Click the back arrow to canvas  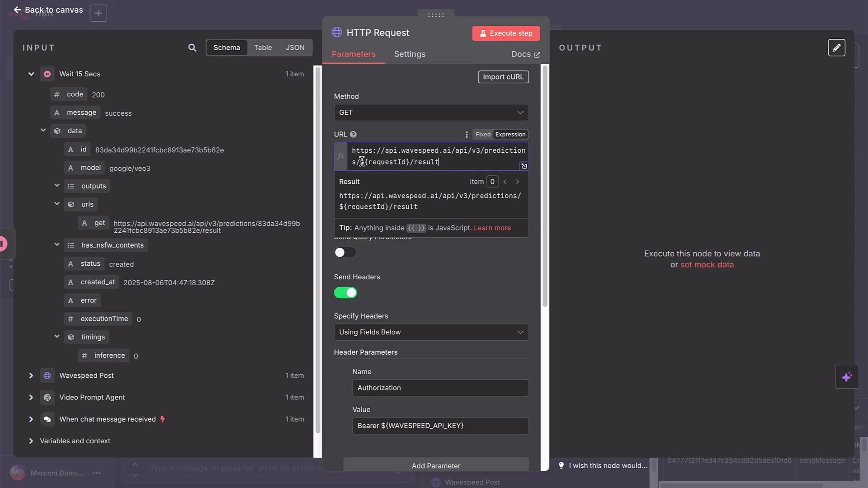pos(17,10)
